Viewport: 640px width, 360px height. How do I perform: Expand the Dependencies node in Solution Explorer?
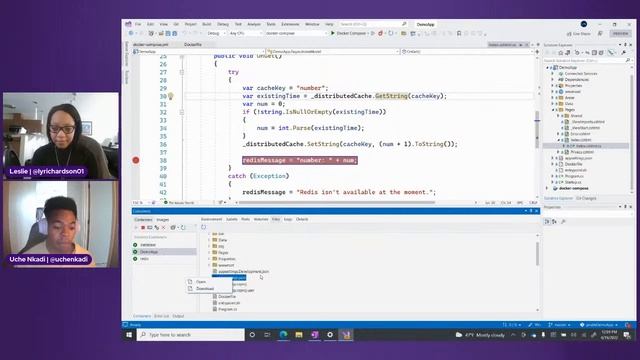[x=553, y=80]
